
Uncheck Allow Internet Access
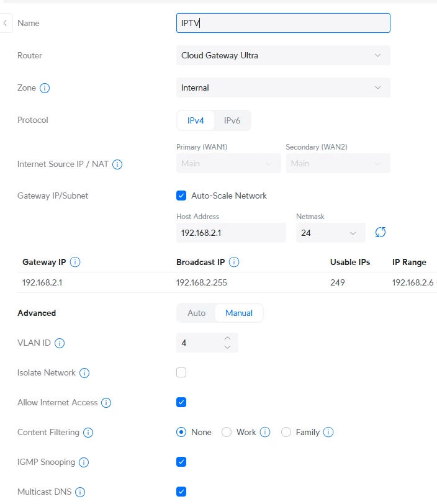coord(181,402)
